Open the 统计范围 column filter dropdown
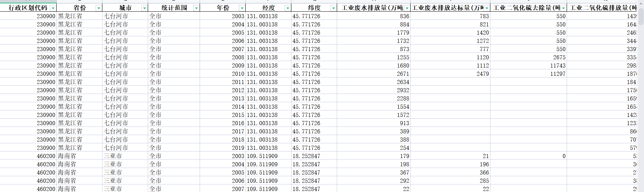 coord(196,8)
